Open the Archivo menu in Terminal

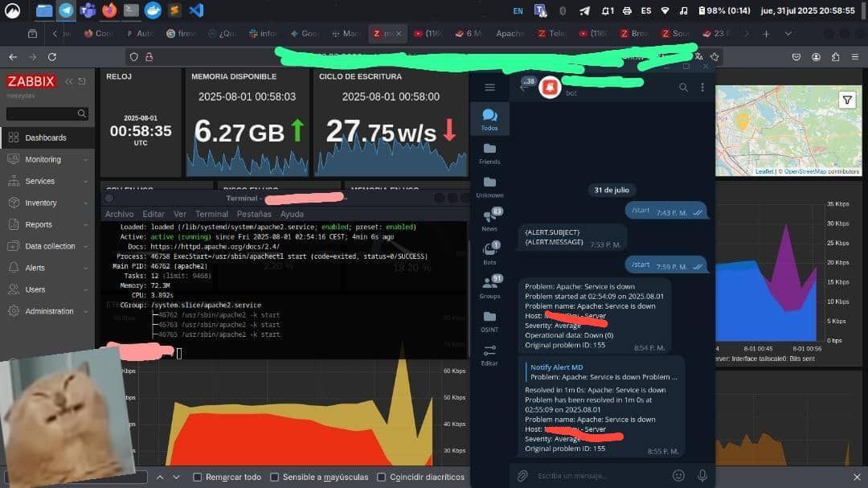point(119,214)
